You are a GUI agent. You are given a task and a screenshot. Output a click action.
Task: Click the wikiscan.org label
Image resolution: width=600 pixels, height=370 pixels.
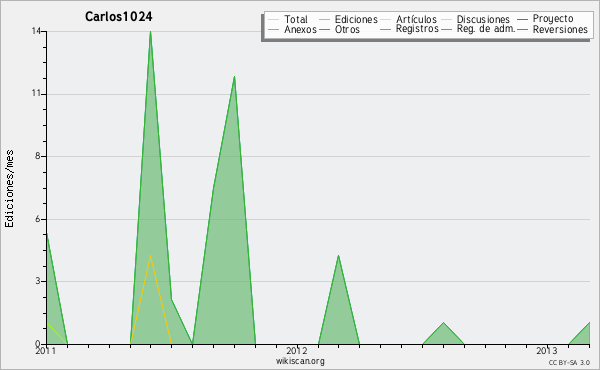[300, 361]
